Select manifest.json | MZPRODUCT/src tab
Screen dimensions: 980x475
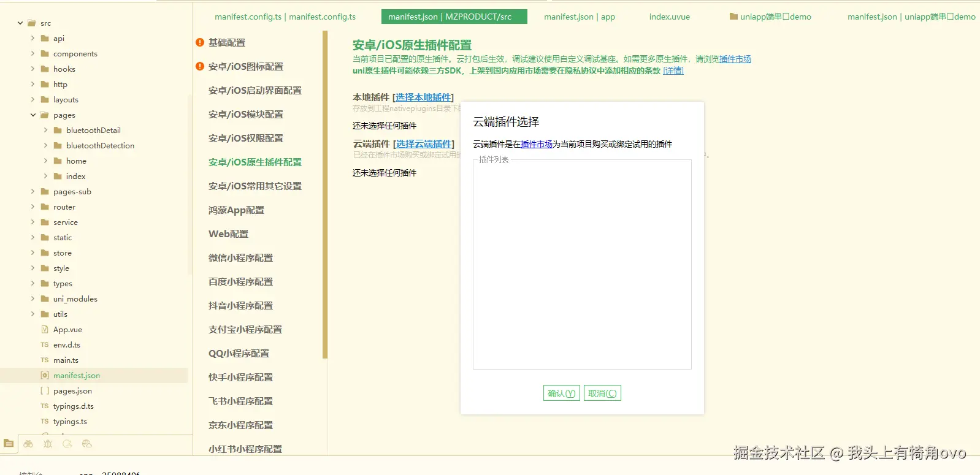tap(454, 17)
